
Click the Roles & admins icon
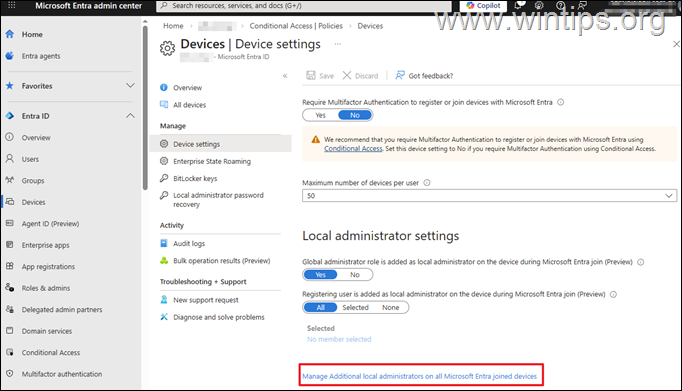coord(10,287)
